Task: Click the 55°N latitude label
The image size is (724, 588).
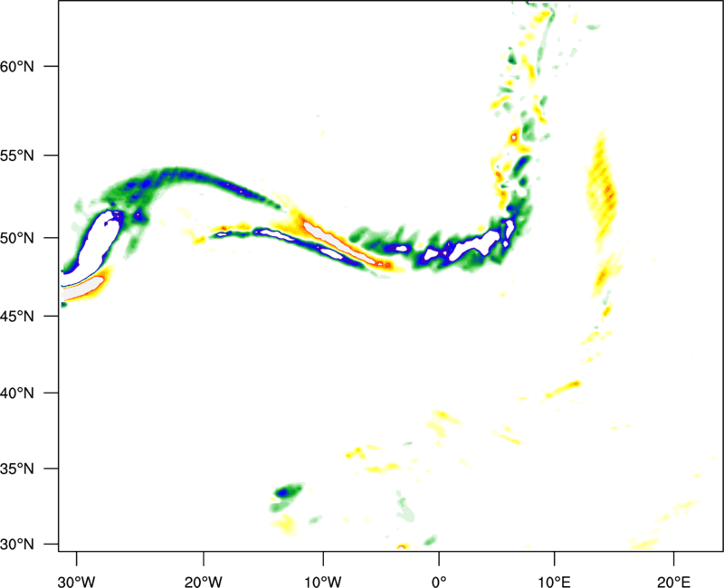Action: pos(17,156)
